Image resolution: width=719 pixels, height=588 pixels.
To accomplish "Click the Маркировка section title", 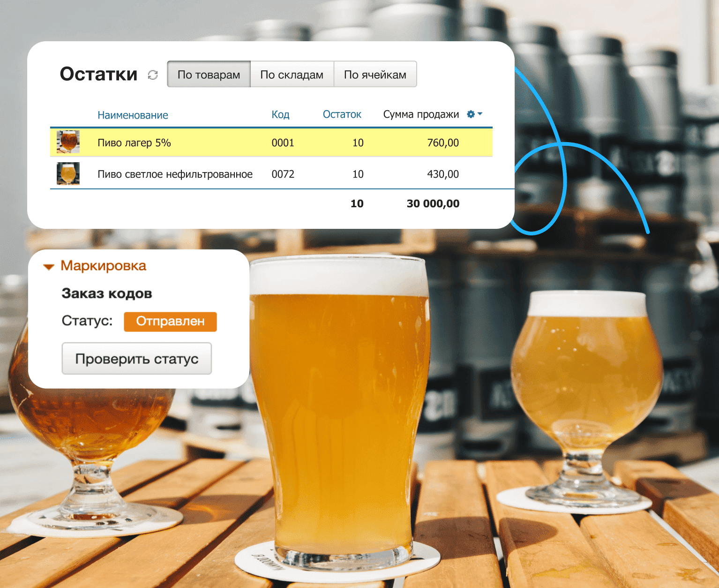I will pyautogui.click(x=103, y=266).
